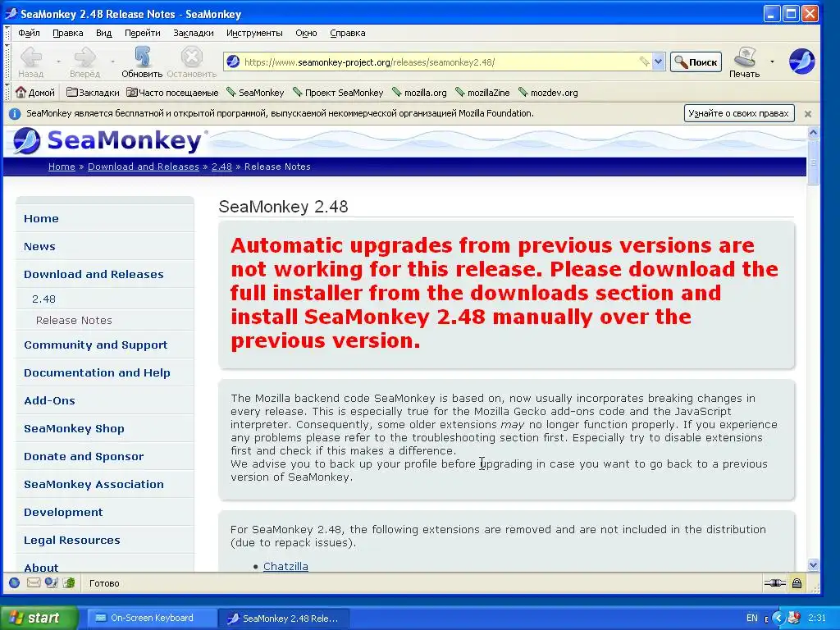The image size is (840, 630).
Task: Open Address Book icon in status bar
Action: (52, 583)
